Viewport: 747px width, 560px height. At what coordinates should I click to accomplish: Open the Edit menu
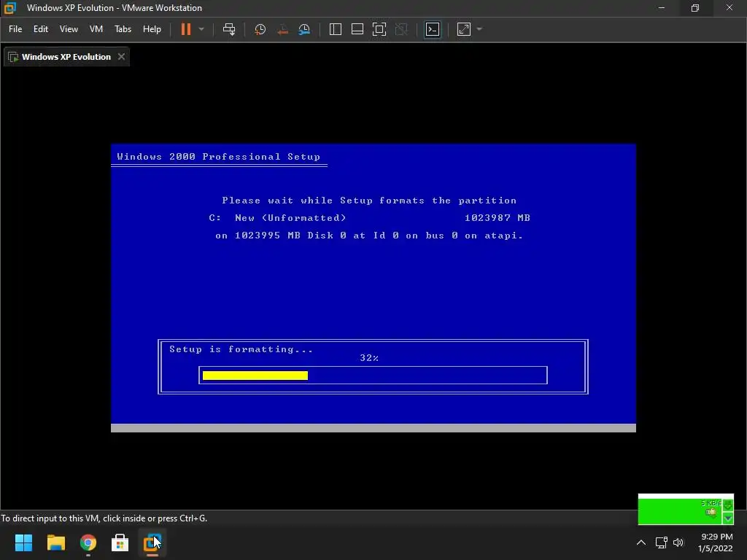tap(41, 29)
